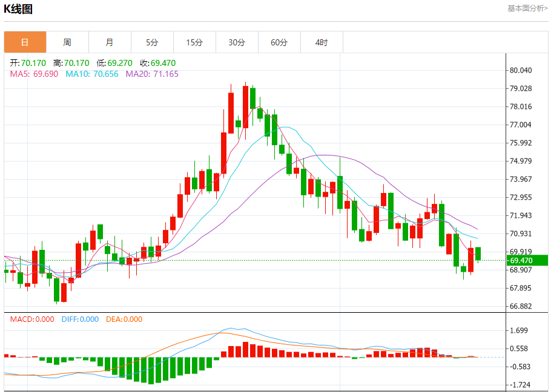551x392 pixels.
Task: Click the 低:69.270 low price value
Action: coord(114,63)
